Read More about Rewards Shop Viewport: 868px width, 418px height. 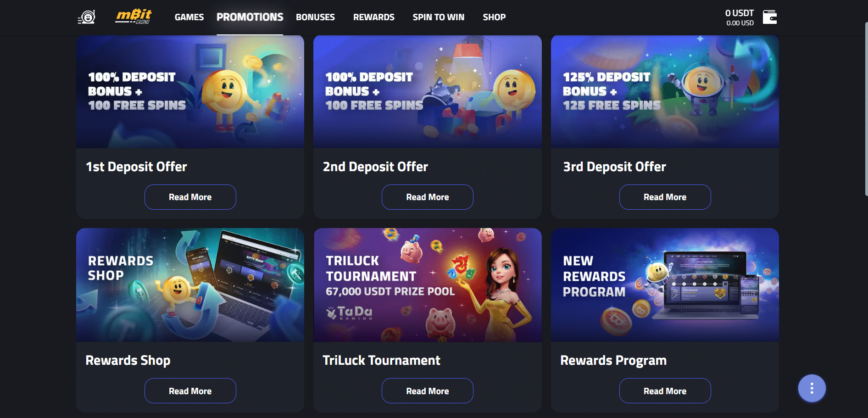(x=190, y=391)
